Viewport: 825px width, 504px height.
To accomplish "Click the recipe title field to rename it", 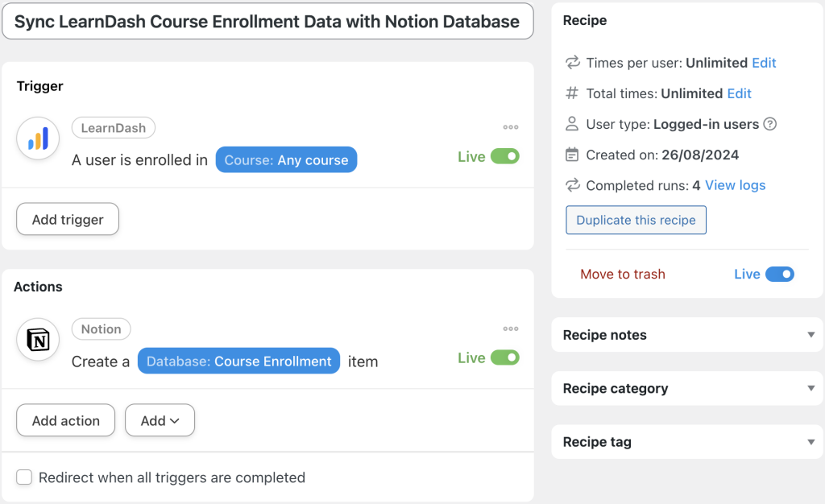I will tap(267, 21).
